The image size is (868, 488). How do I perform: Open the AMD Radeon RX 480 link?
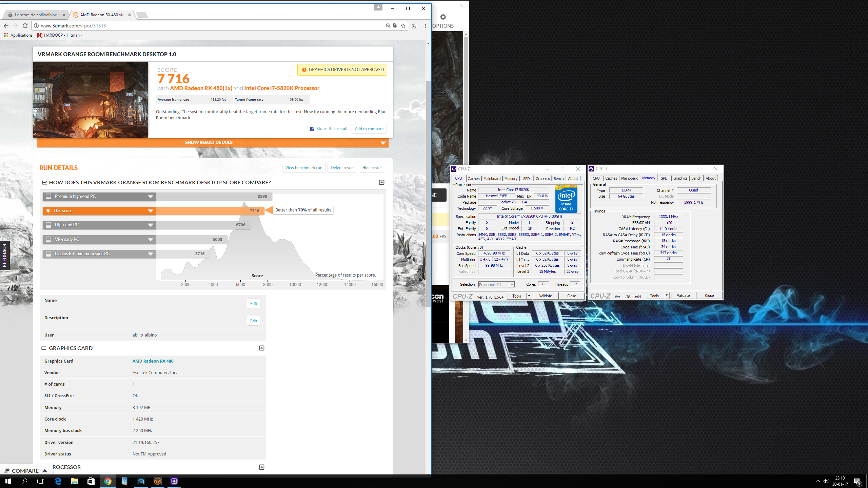coord(153,361)
